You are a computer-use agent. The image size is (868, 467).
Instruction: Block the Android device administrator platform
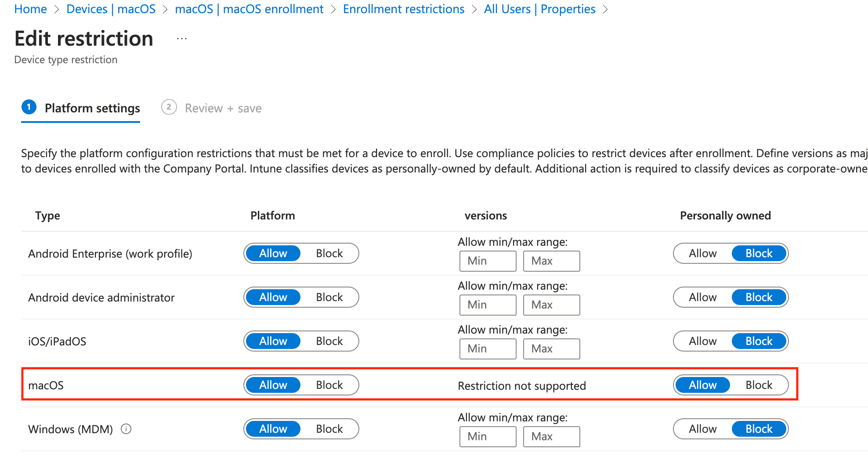click(x=329, y=297)
